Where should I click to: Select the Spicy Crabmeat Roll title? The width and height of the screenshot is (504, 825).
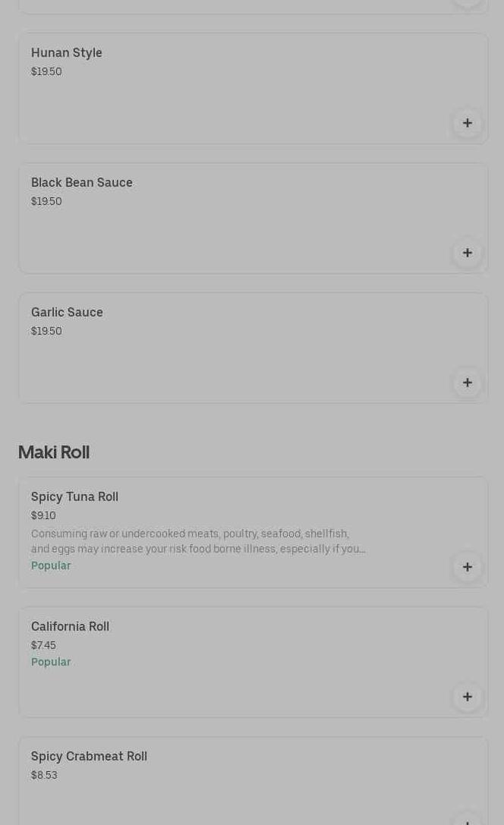(x=89, y=756)
